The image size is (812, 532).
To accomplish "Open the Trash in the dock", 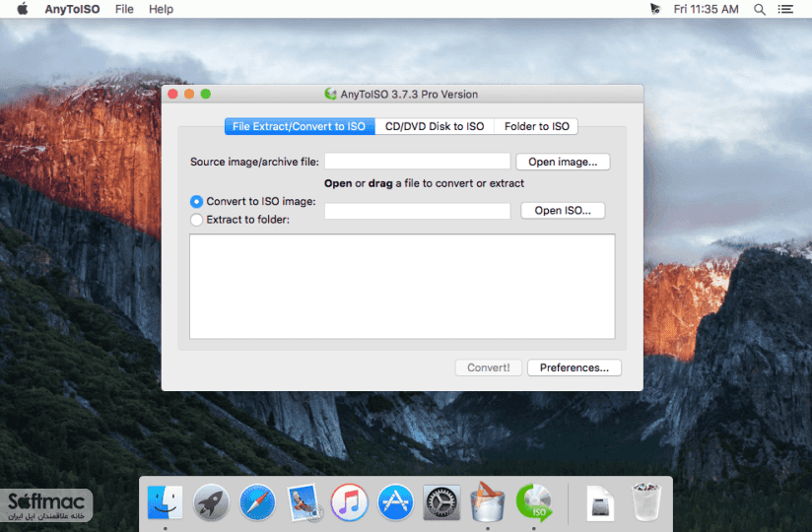I will click(645, 502).
